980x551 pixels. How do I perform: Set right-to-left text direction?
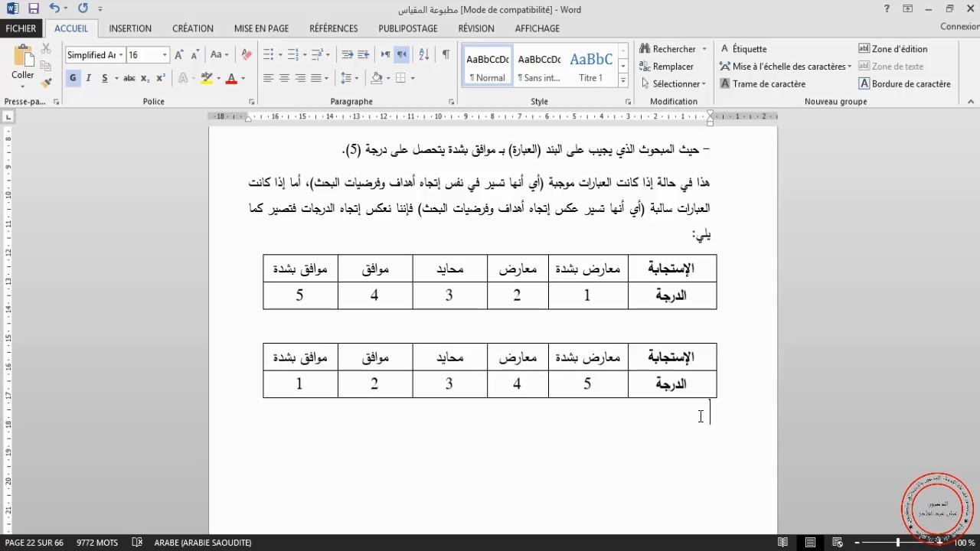[x=402, y=55]
